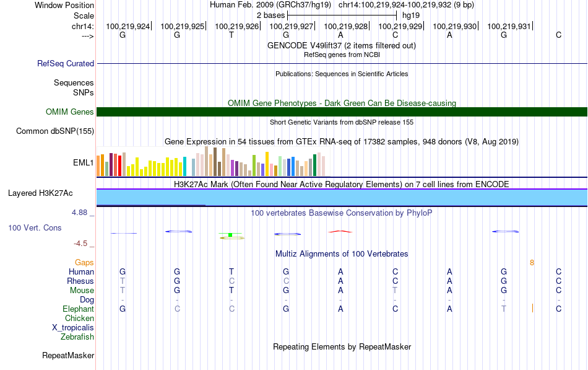
Task: Click the dark green OMIM Genes bar
Action: point(342,112)
